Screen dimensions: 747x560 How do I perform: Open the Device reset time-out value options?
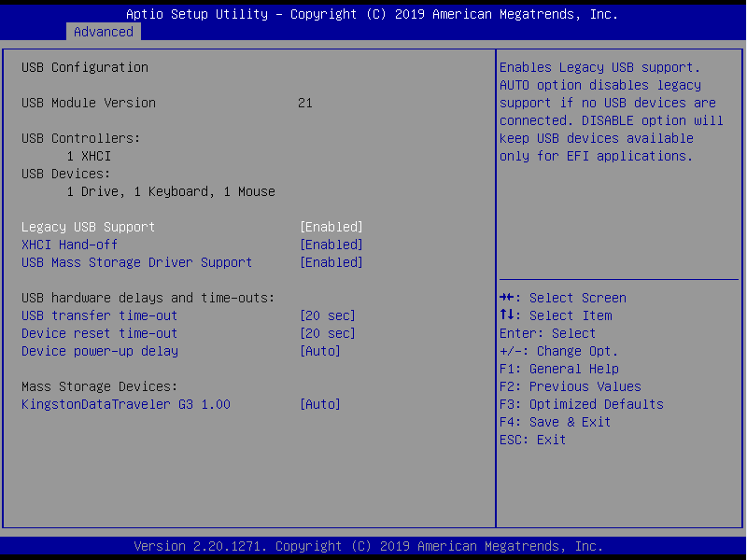(x=327, y=333)
